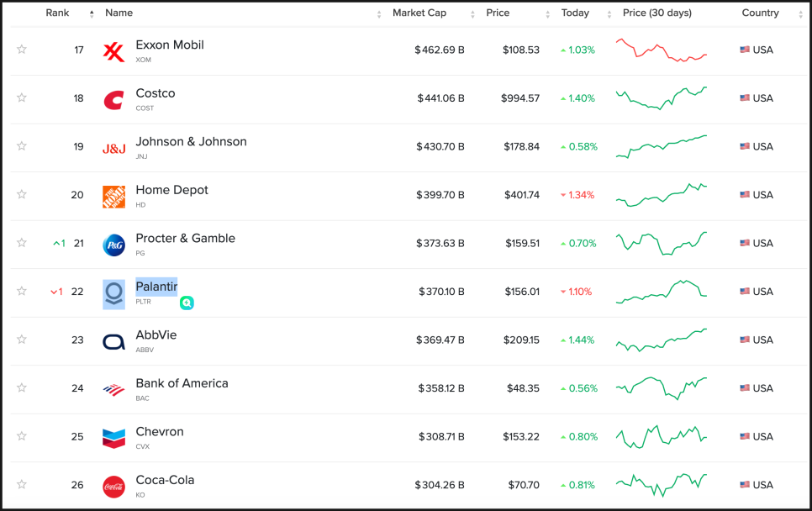Click the $70.70 Coca-Cola price

click(x=524, y=485)
